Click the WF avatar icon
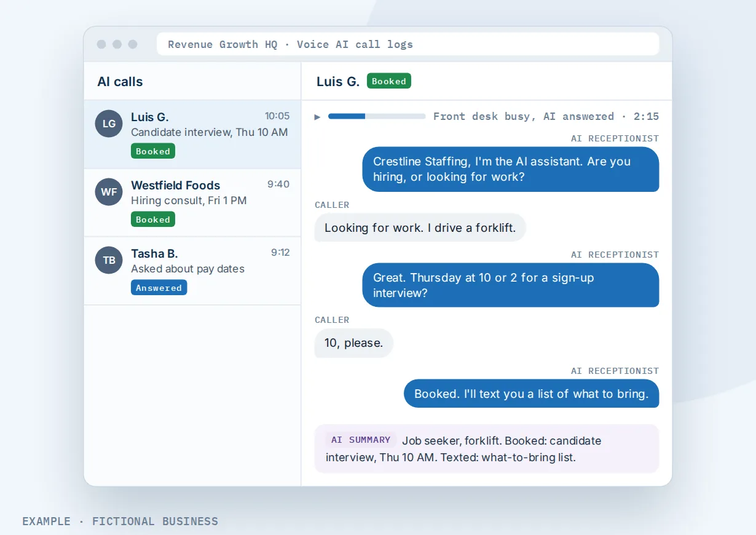This screenshot has height=535, width=756. (109, 192)
